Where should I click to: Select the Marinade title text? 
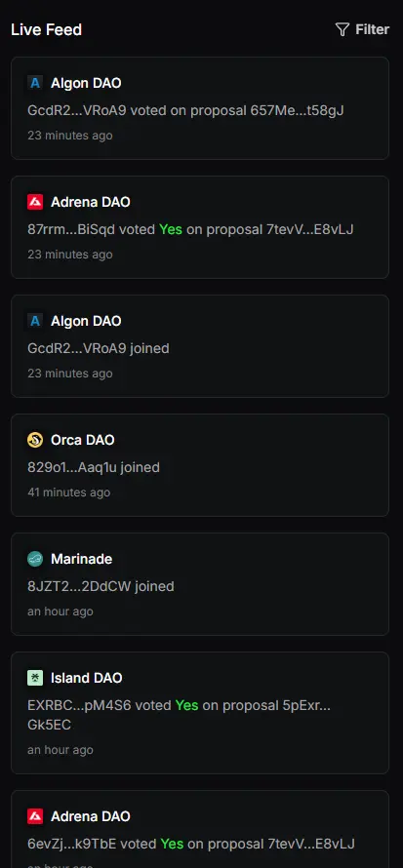coord(81,559)
